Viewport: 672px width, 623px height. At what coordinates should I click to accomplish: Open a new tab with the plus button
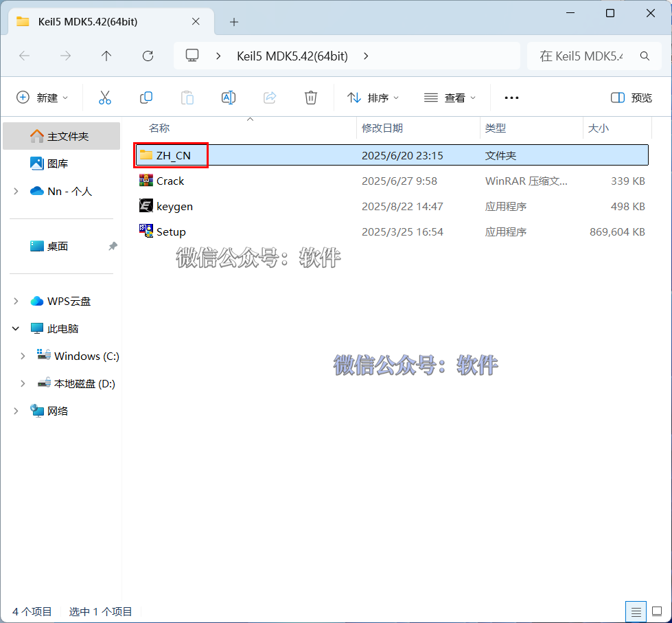(x=234, y=22)
